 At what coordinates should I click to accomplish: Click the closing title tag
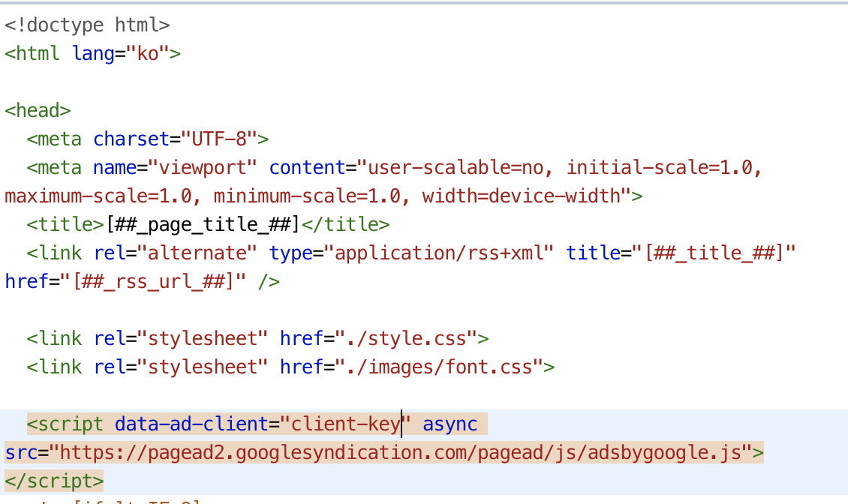345,224
